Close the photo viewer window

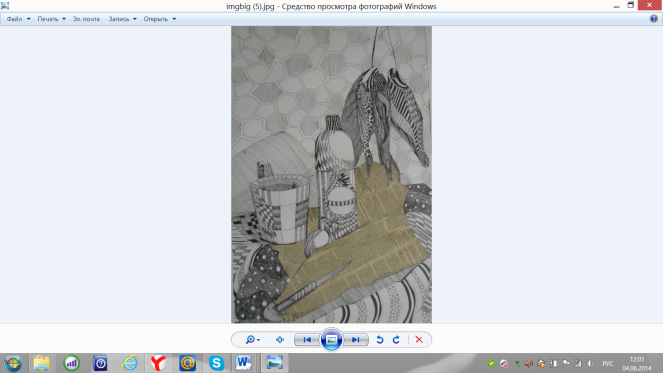(x=650, y=5)
